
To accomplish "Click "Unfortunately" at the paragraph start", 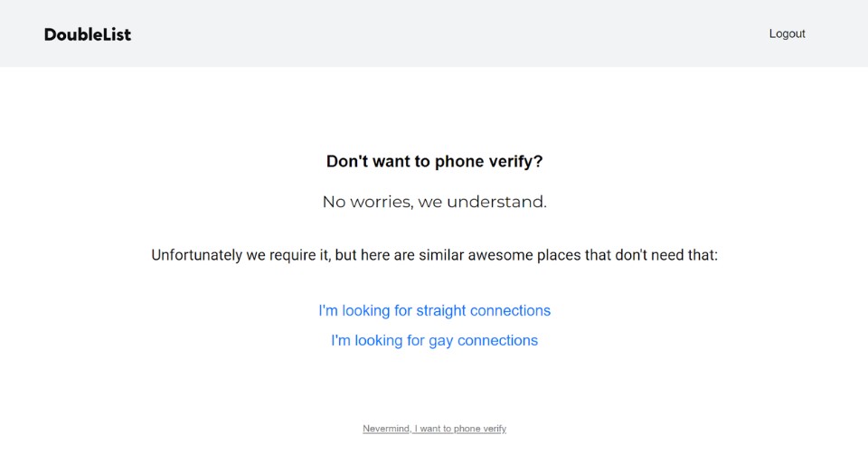I will [196, 255].
